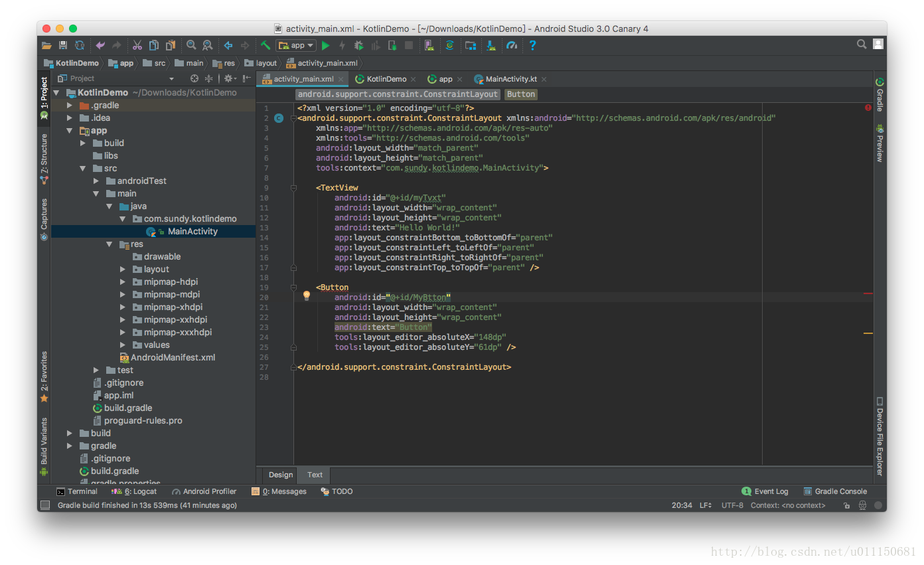Screen dimensions: 924x565
Task: Click the Copy icon in toolbar
Action: click(154, 46)
